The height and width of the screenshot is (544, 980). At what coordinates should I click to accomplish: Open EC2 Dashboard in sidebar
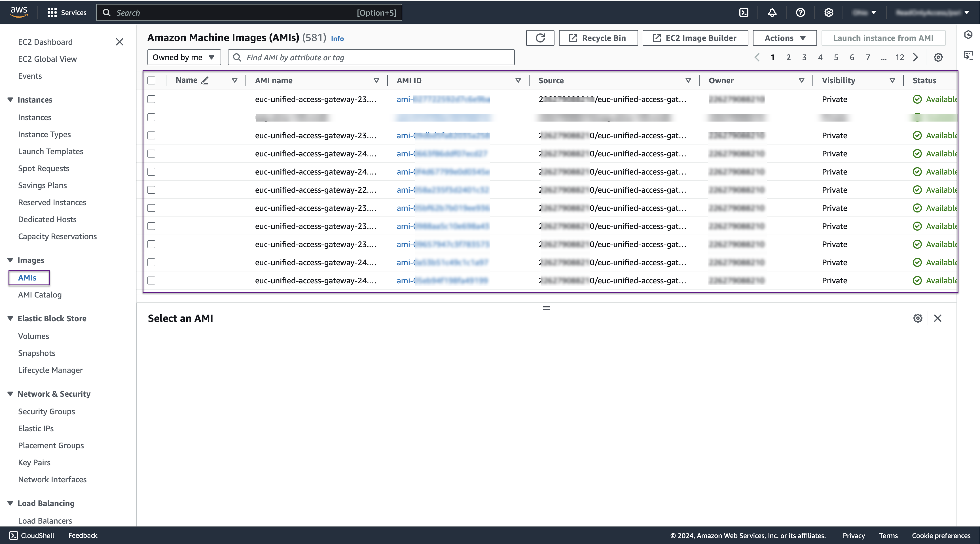(x=45, y=42)
